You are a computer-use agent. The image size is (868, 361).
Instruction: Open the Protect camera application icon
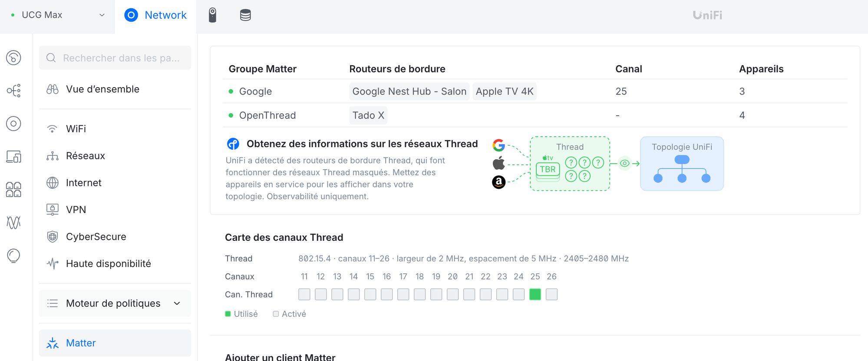212,15
